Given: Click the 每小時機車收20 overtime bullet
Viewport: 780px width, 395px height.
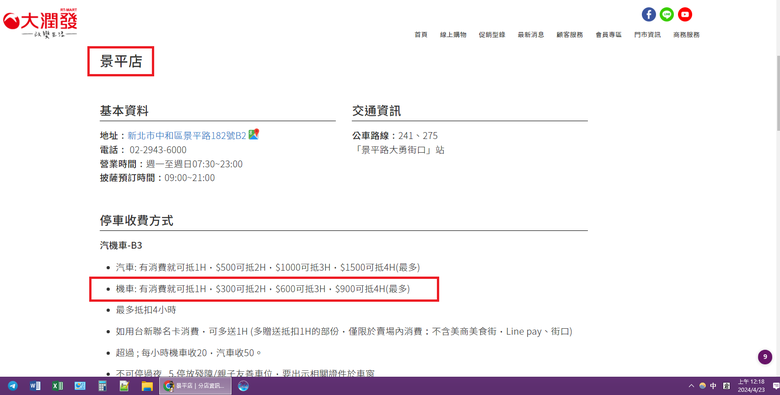Looking at the screenshot, I should pyautogui.click(x=189, y=353).
